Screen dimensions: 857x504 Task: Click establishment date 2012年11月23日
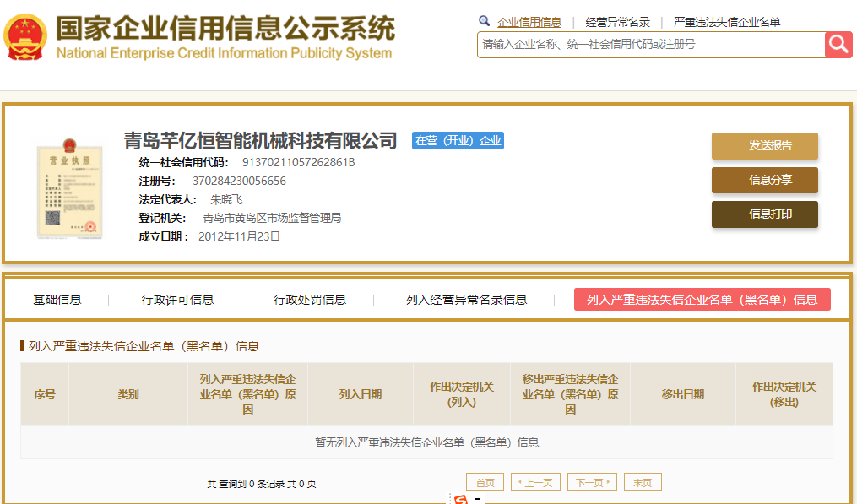pyautogui.click(x=239, y=236)
